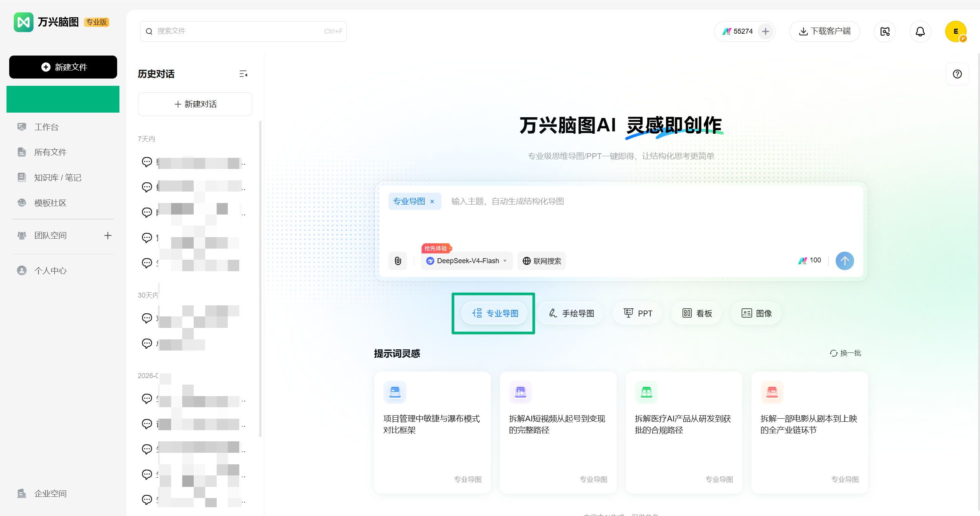
Task: Select the 图像 mode tab
Action: (756, 313)
